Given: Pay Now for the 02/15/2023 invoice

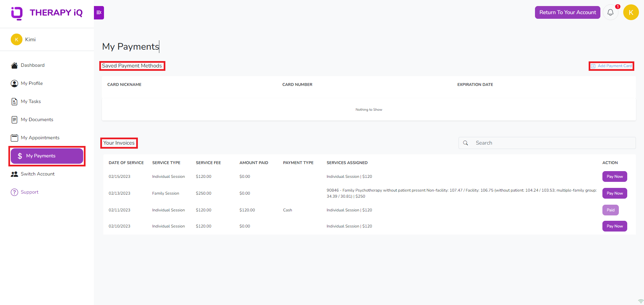Looking at the screenshot, I should pos(614,176).
